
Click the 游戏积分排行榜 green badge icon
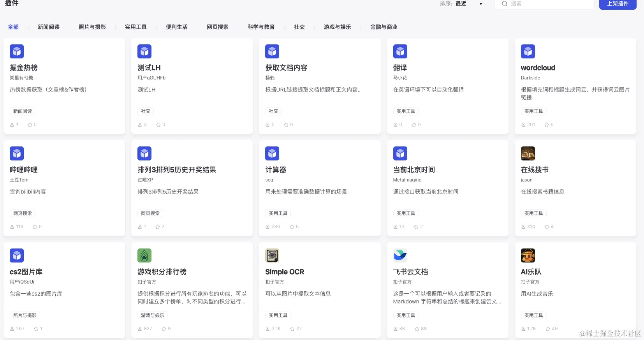tap(144, 255)
